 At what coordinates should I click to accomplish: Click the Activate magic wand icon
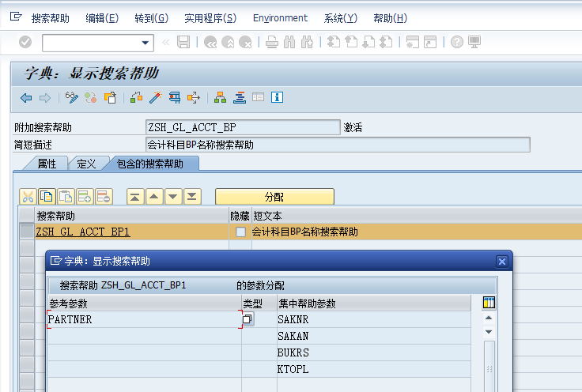point(156,98)
